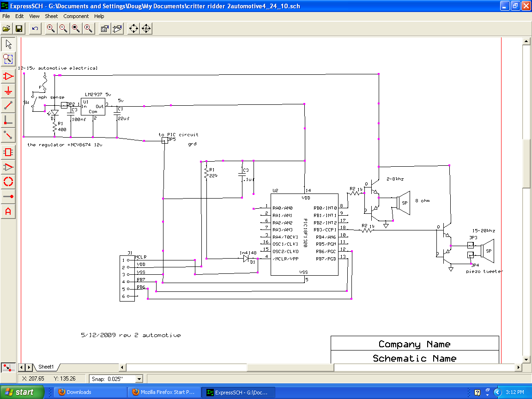Screen dimensions: 532x399
Task: Open the Options toolbar icon with checkmark
Action: click(117, 29)
